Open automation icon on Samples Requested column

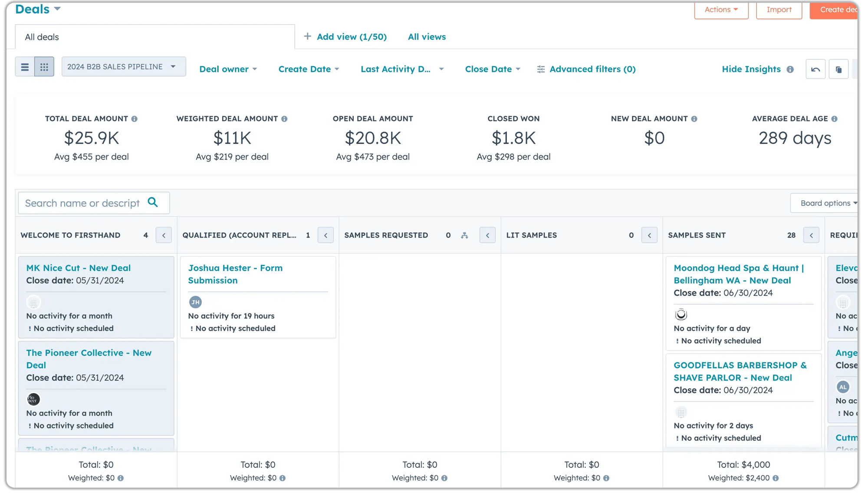[x=465, y=235]
